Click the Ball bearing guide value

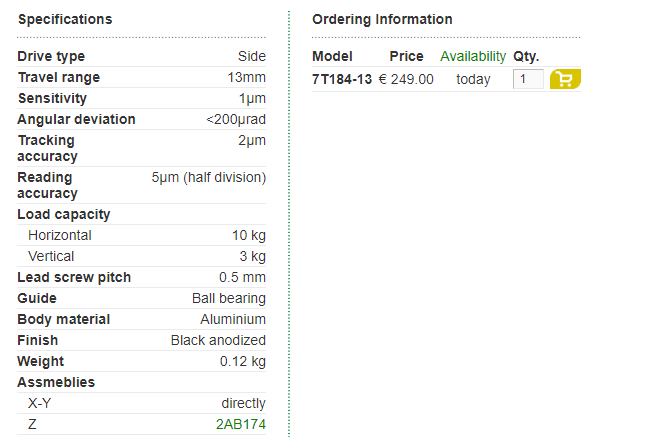click(x=229, y=298)
